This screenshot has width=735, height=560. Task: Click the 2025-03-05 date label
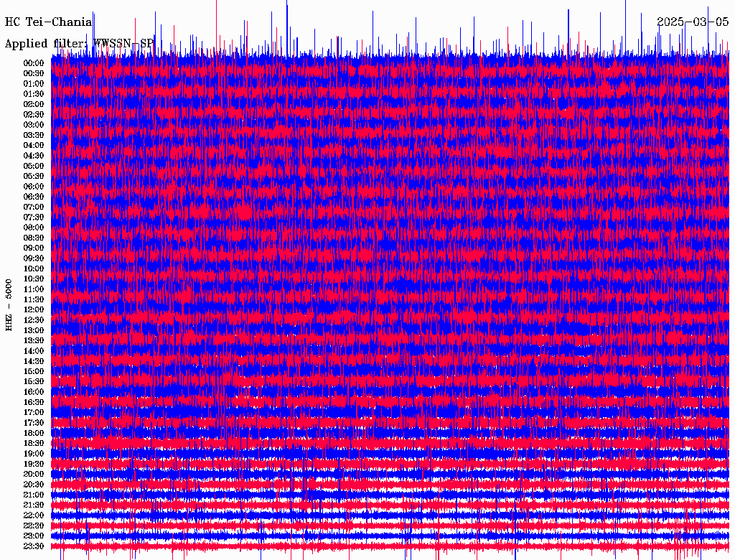[x=692, y=22]
